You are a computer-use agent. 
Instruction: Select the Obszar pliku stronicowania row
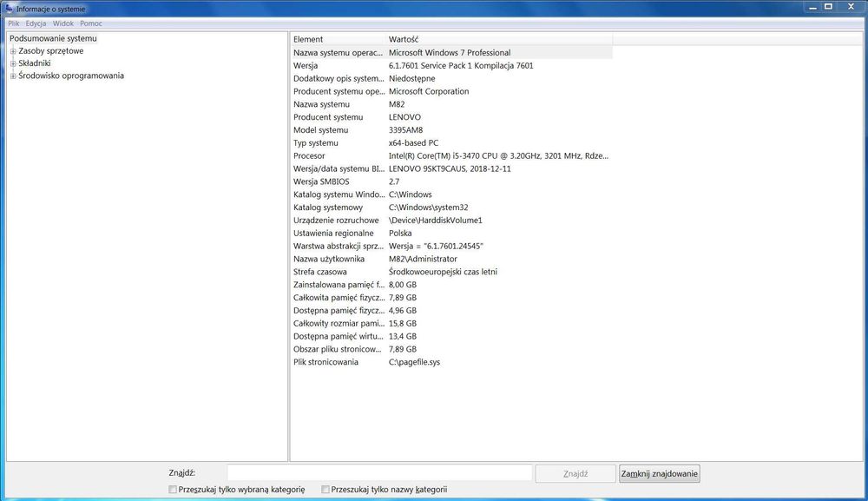pos(451,349)
